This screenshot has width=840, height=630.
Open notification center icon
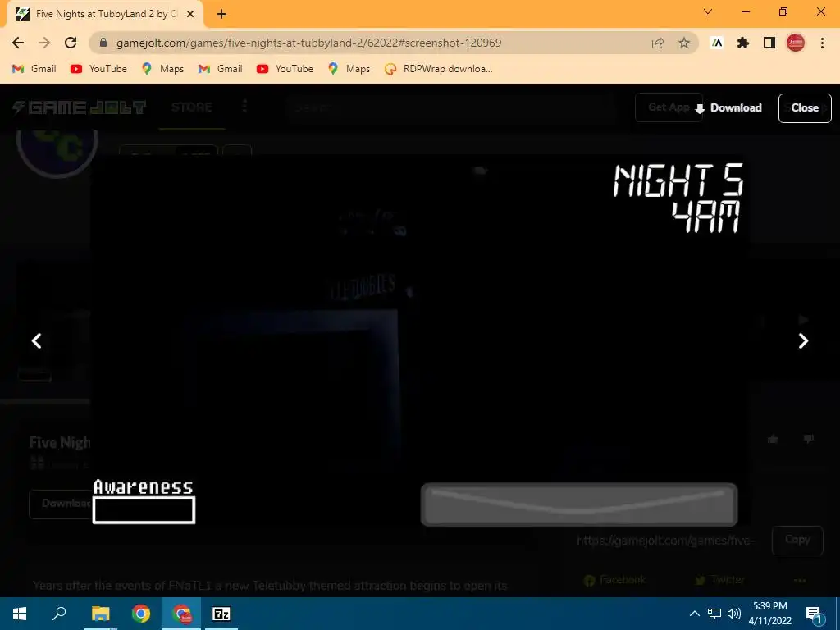[814, 614]
